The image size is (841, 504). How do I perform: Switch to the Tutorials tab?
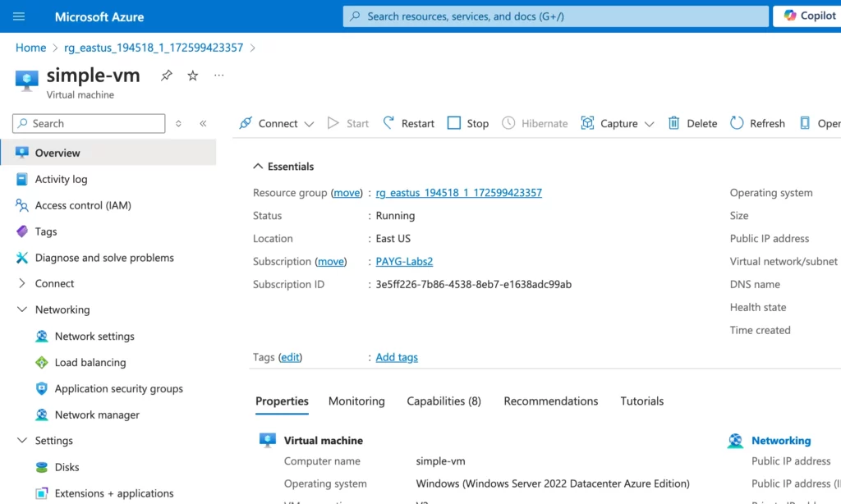(642, 401)
